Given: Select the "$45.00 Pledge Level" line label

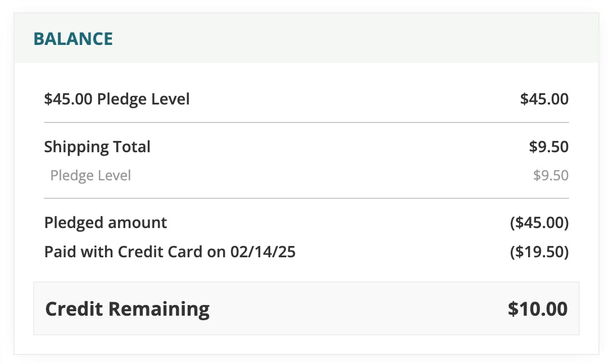Looking at the screenshot, I should point(117,99).
